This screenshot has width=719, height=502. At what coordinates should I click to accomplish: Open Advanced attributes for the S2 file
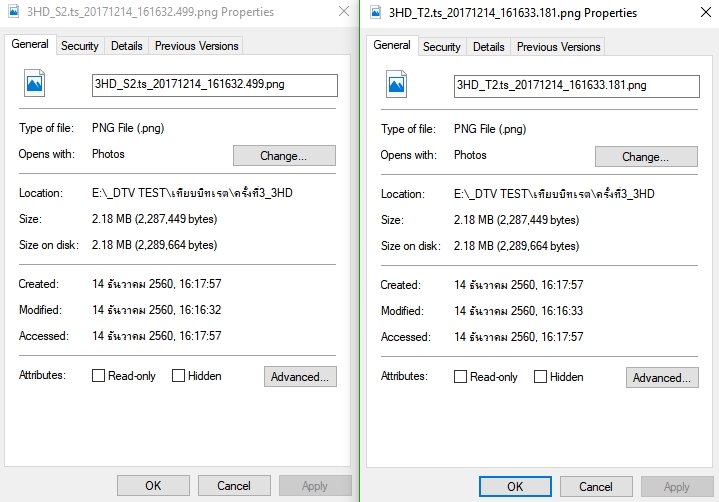click(300, 376)
